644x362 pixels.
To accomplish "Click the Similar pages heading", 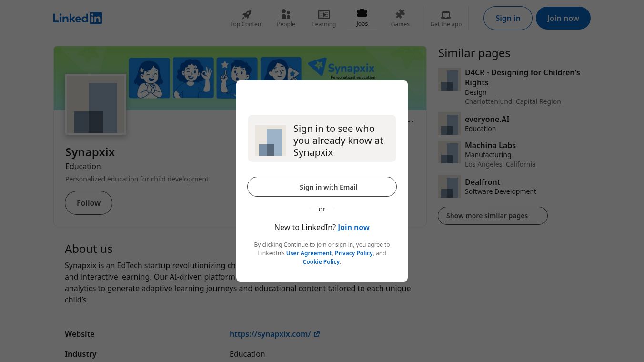I will point(474,53).
